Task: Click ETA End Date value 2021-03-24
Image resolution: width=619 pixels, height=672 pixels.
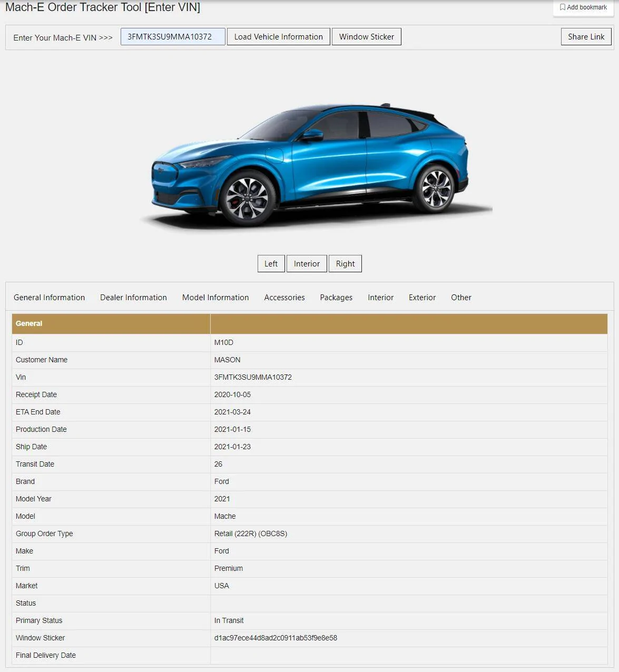Action: click(232, 412)
